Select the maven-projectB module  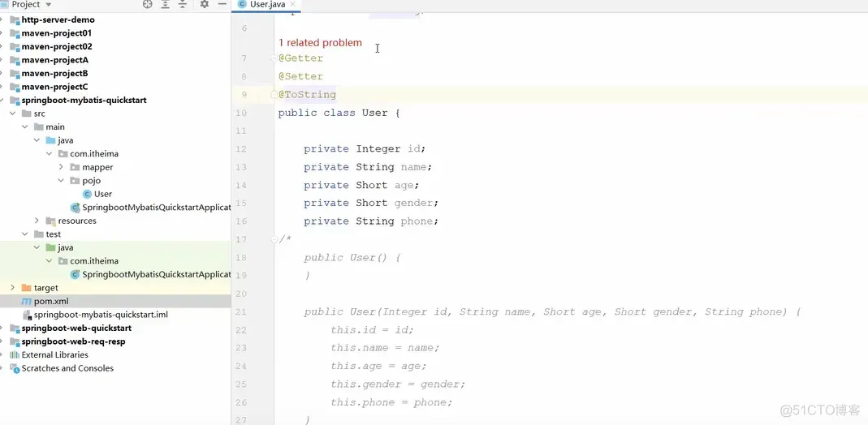tap(54, 74)
